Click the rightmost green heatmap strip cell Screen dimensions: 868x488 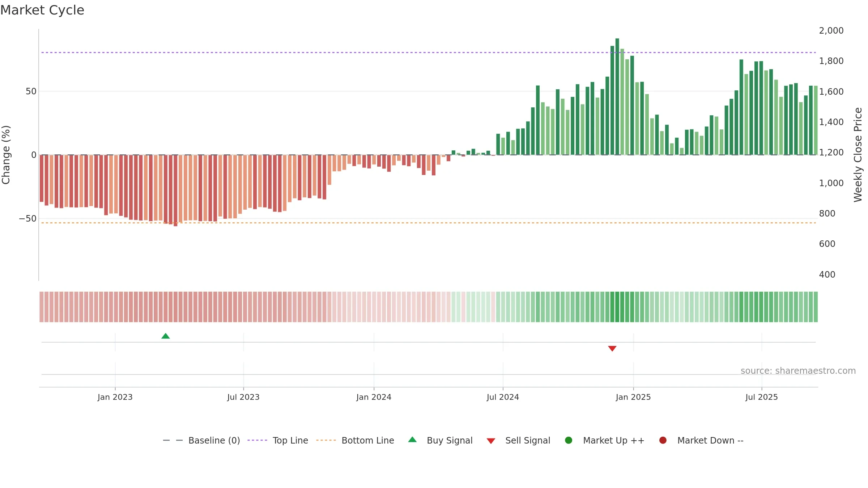(816, 307)
